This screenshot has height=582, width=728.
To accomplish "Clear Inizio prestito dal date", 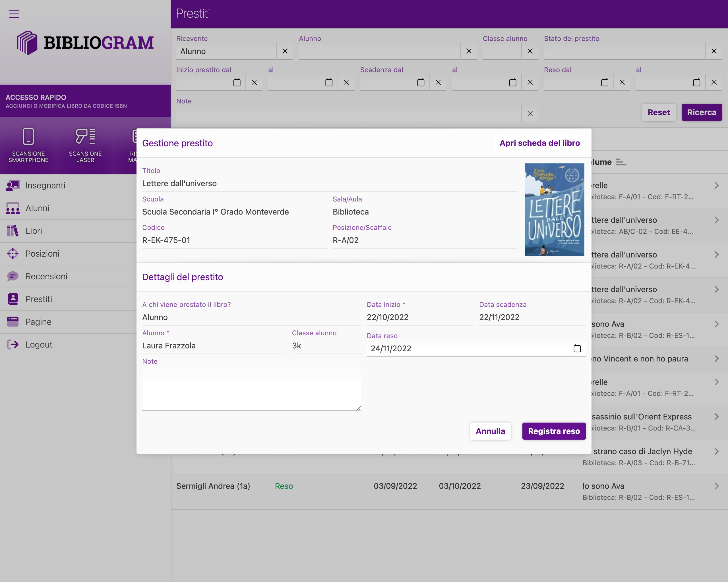I will 254,82.
